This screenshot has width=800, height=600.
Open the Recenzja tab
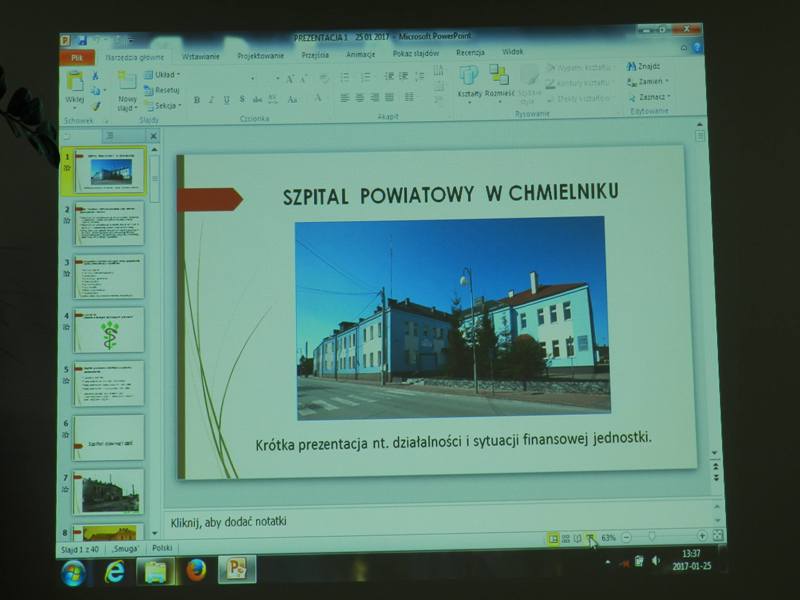[x=470, y=52]
